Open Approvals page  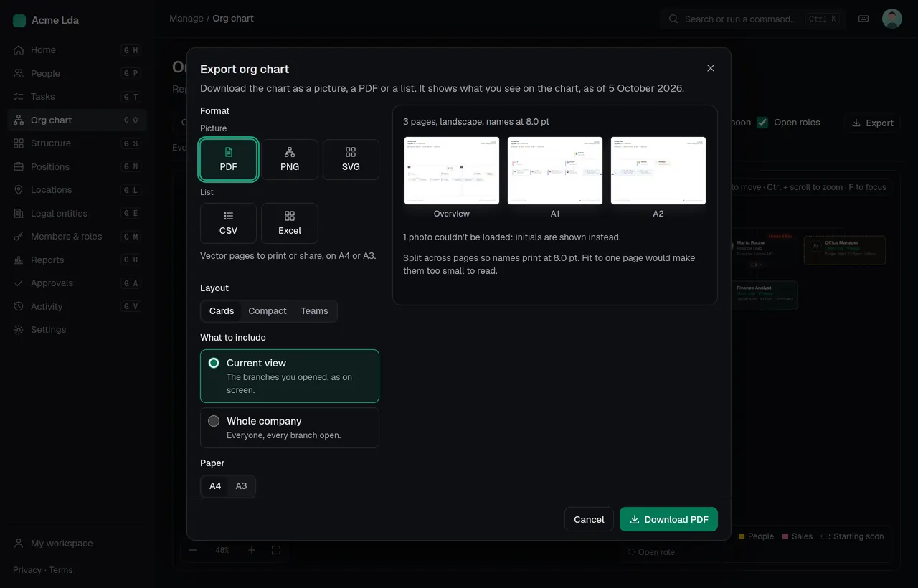coord(77,283)
